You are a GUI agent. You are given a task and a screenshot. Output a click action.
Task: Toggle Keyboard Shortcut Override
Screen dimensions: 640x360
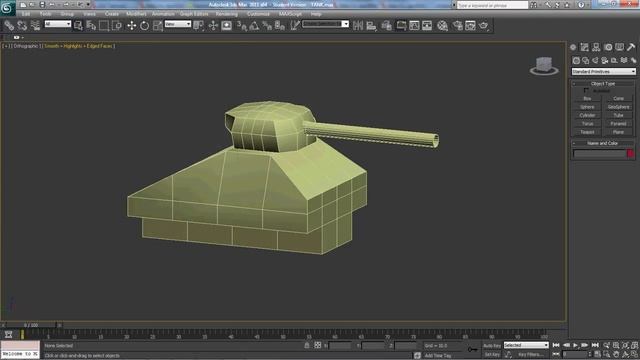[227, 26]
